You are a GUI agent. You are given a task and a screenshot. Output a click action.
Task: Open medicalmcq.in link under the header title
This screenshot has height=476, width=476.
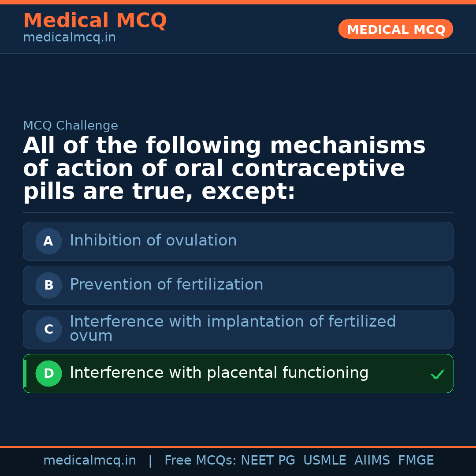tap(69, 38)
